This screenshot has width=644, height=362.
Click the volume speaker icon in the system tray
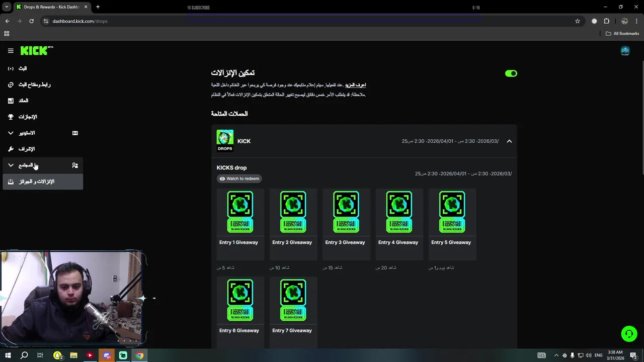(589, 355)
